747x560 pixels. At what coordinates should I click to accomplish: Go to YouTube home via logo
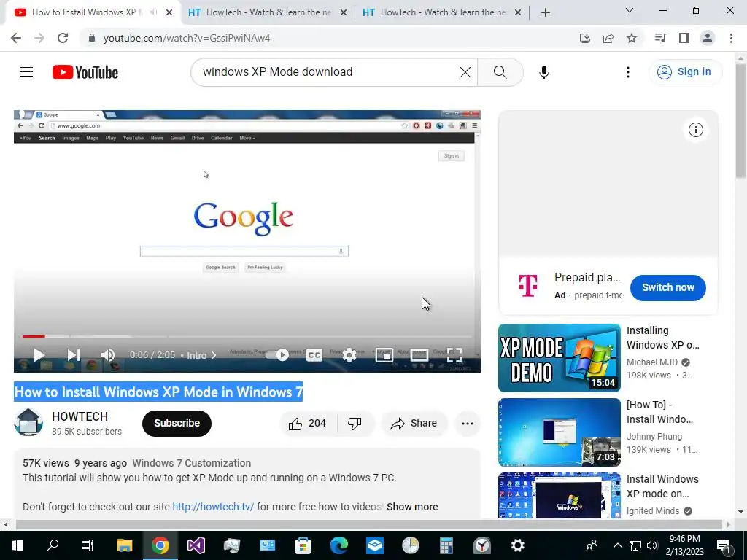tap(85, 72)
